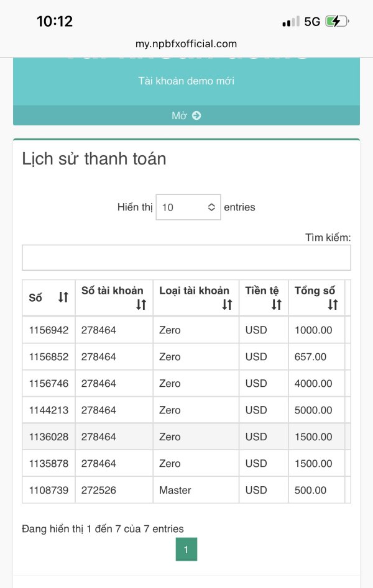Open the Mở link for demo account
Image resolution: width=373 pixels, height=588 pixels.
180,115
